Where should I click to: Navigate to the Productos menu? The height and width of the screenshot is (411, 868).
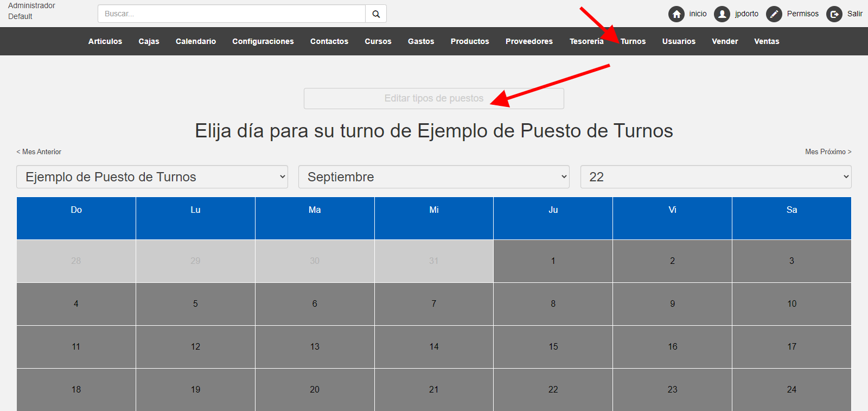[x=469, y=41]
